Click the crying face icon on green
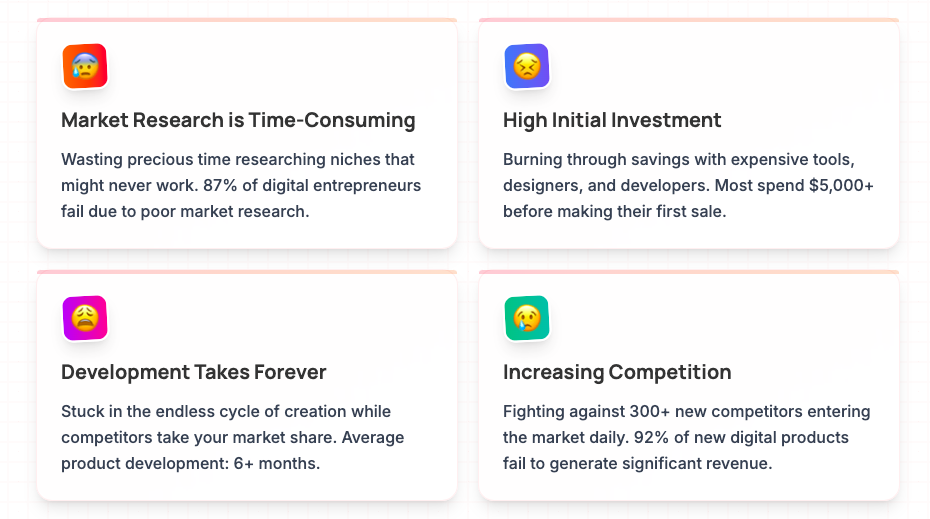This screenshot has height=519, width=930. point(527,318)
